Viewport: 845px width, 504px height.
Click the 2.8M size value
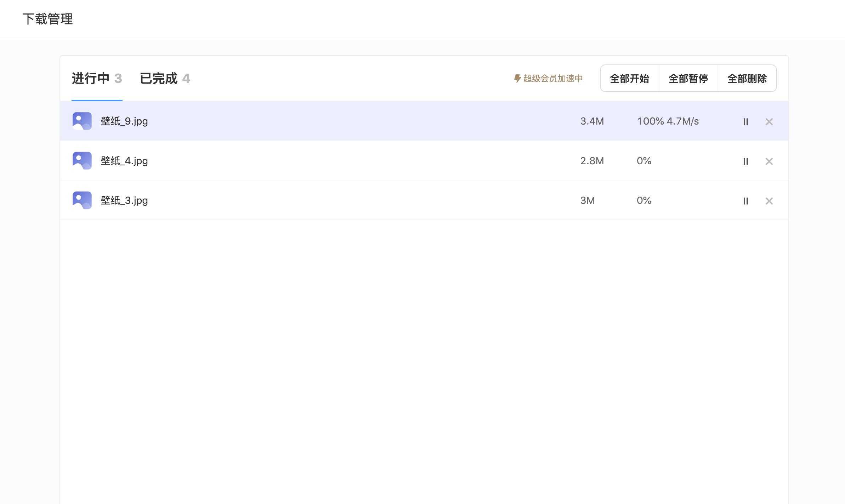[x=592, y=161]
